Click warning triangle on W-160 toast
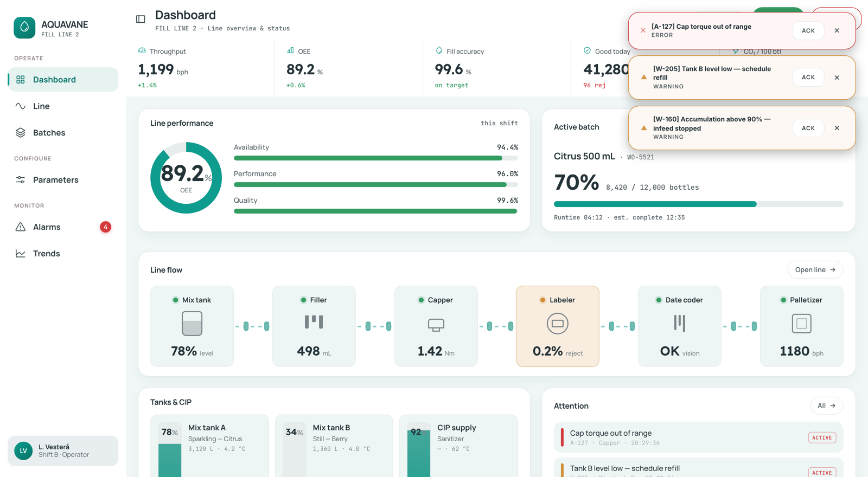This screenshot has width=868, height=477. point(644,128)
